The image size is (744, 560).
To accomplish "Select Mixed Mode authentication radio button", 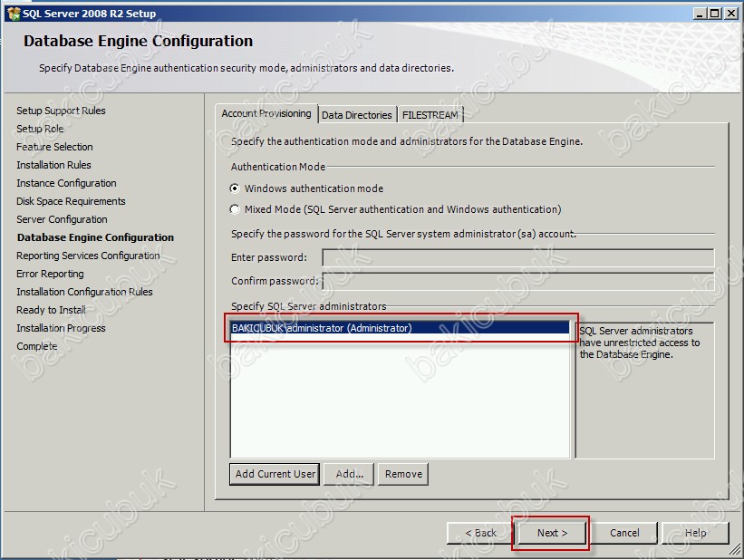I will coord(235,209).
